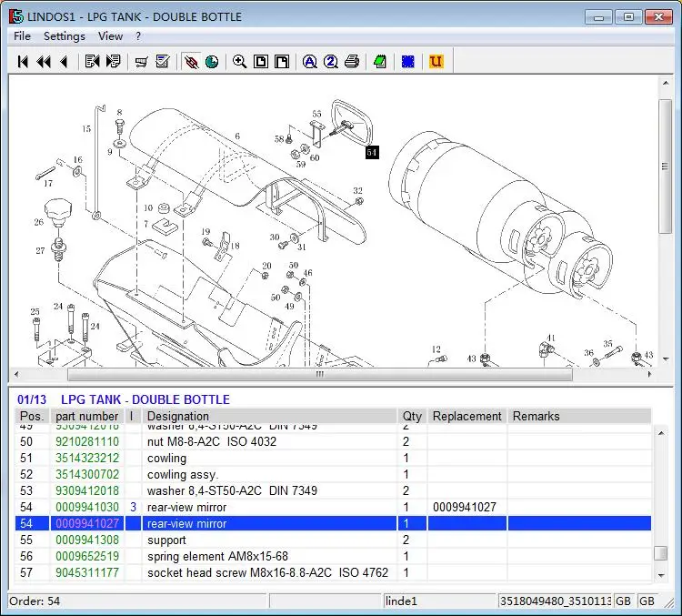
Task: Click the parts list scroll down arrow
Action: click(x=661, y=575)
